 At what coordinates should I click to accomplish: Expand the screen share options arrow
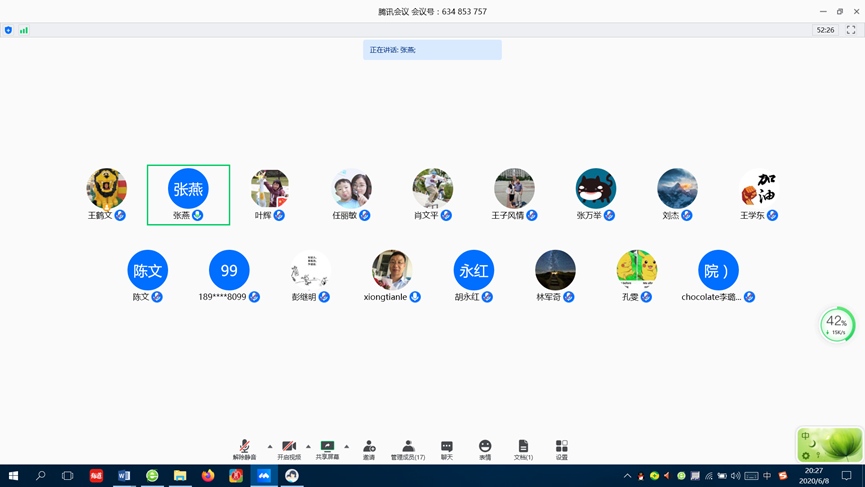click(347, 446)
